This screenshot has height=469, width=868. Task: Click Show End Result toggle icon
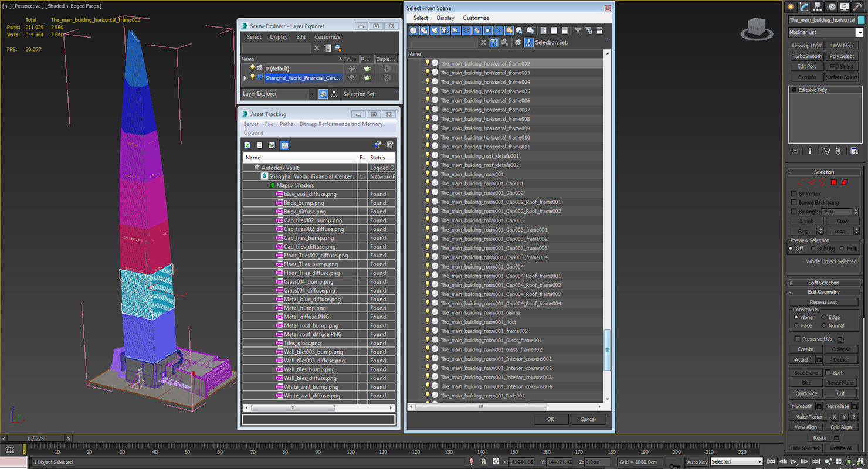click(x=810, y=151)
